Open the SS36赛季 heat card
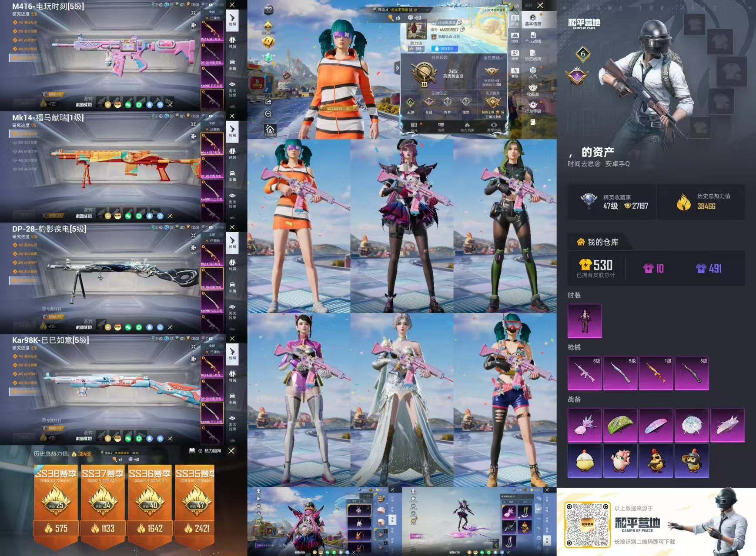Image resolution: width=756 pixels, height=556 pixels. point(150,508)
